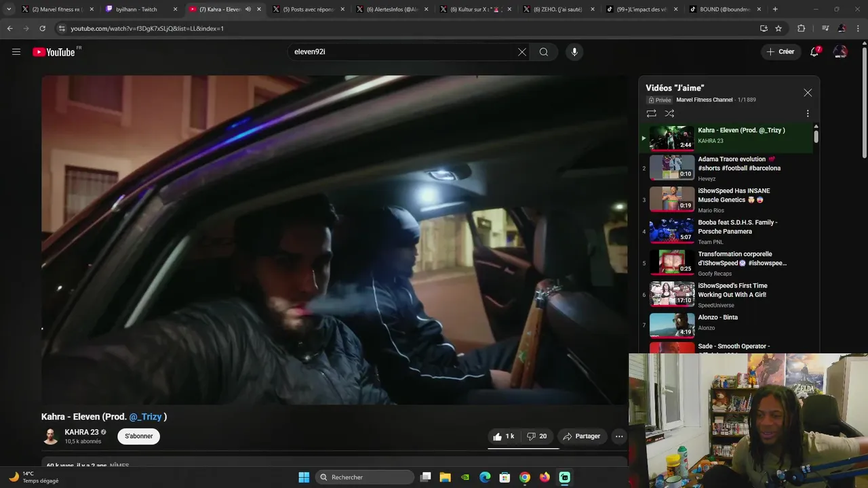Switch to L'impact des TikTok tab
Viewport: 868px width, 488px height.
coord(642,9)
